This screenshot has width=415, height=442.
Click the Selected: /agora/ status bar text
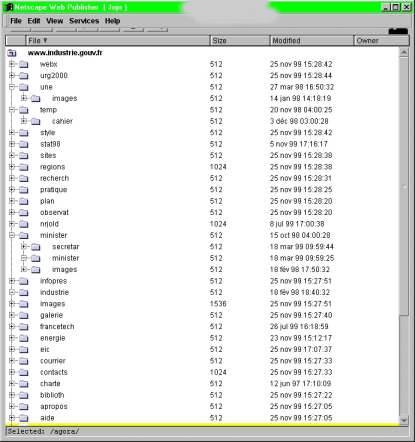[x=43, y=431]
